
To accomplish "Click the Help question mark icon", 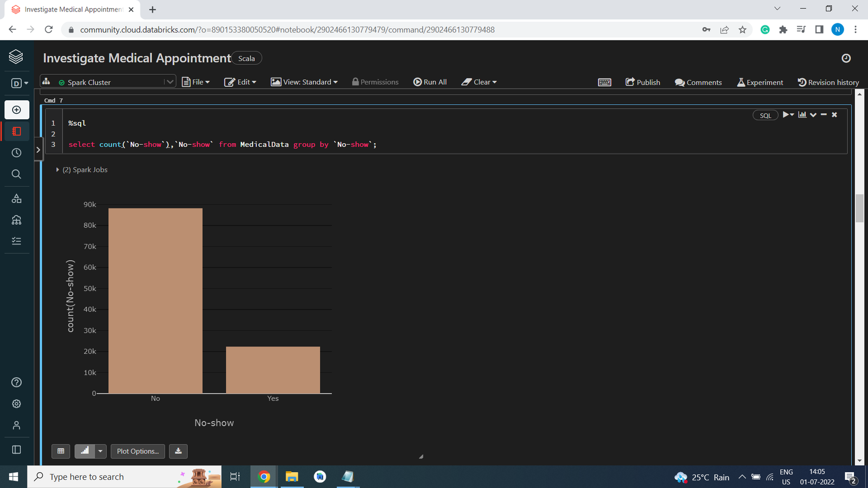I will tap(17, 382).
